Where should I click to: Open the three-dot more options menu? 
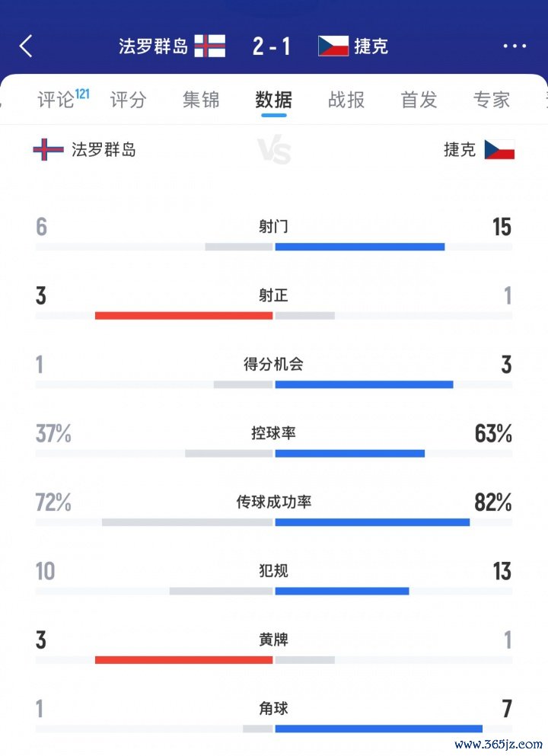click(515, 46)
